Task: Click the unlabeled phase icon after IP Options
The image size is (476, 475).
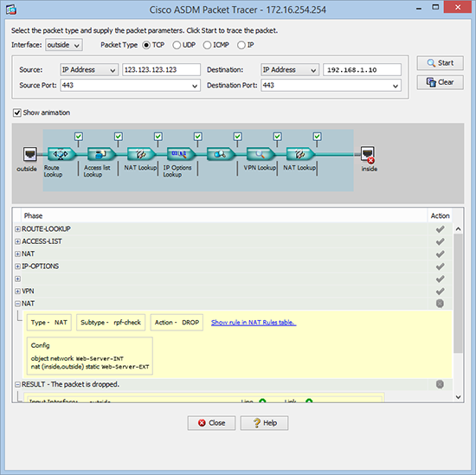Action: pos(221,154)
